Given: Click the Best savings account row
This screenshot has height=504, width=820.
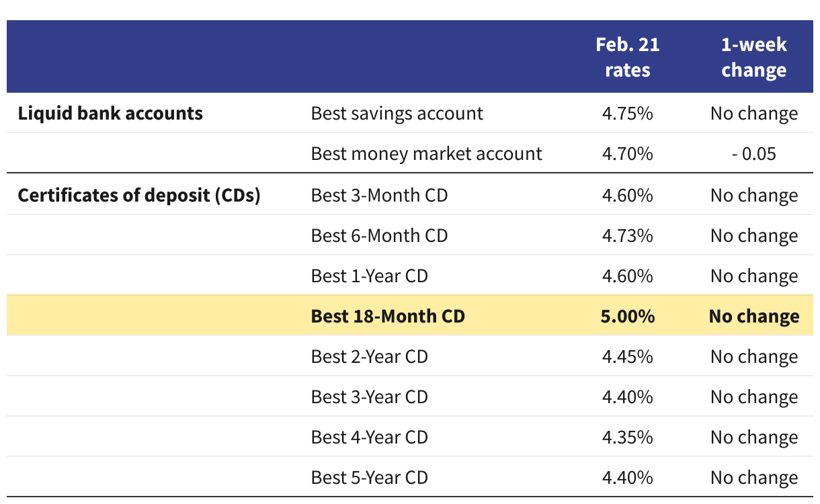Looking at the screenshot, I should pyautogui.click(x=397, y=113).
